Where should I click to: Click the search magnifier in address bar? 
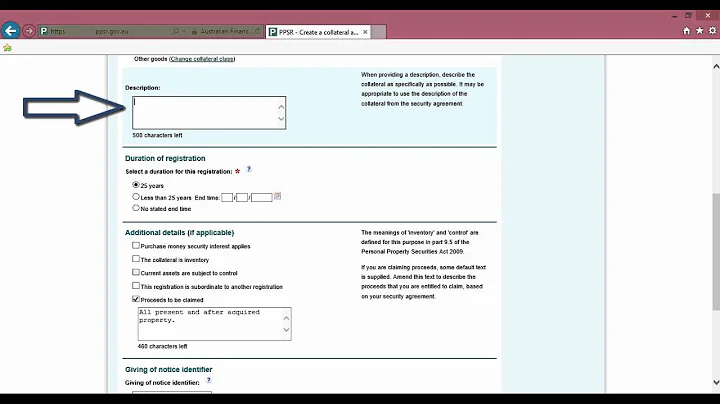tap(175, 31)
